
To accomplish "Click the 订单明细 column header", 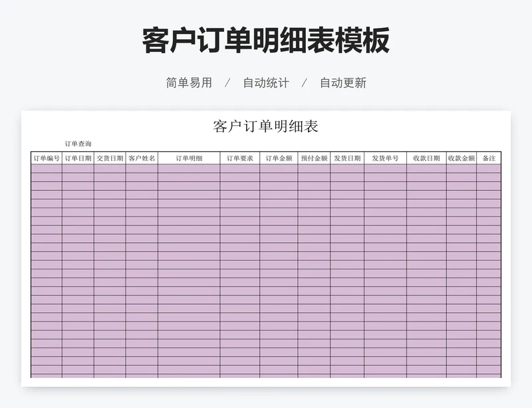I will (x=189, y=158).
